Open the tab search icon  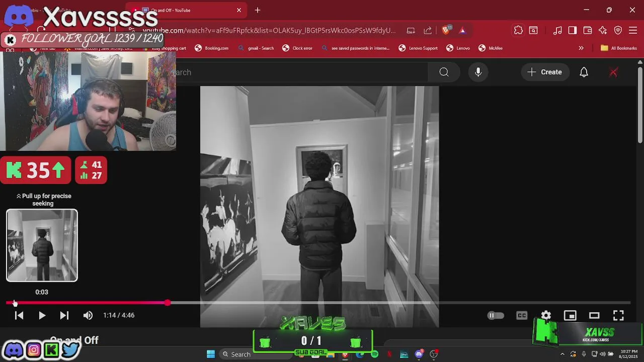533,30
